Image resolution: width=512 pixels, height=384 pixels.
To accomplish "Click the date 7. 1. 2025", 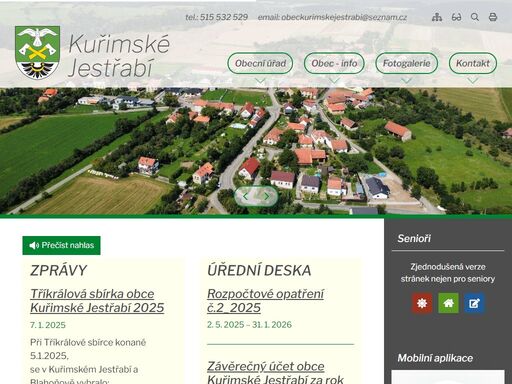I will [x=48, y=325].
